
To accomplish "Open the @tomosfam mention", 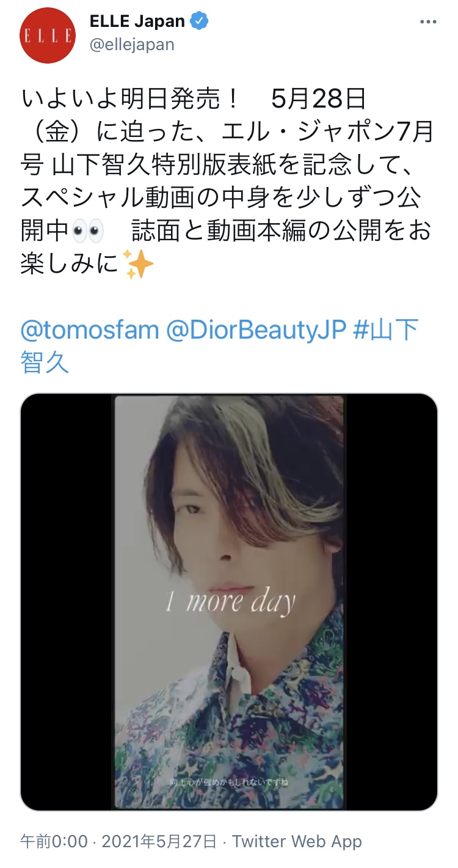I will pos(89,331).
